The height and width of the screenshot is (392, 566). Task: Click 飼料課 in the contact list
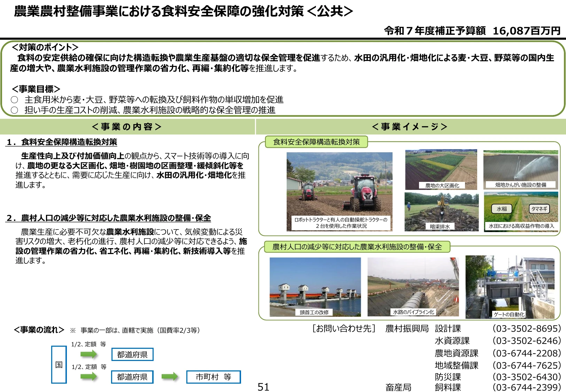point(448,387)
